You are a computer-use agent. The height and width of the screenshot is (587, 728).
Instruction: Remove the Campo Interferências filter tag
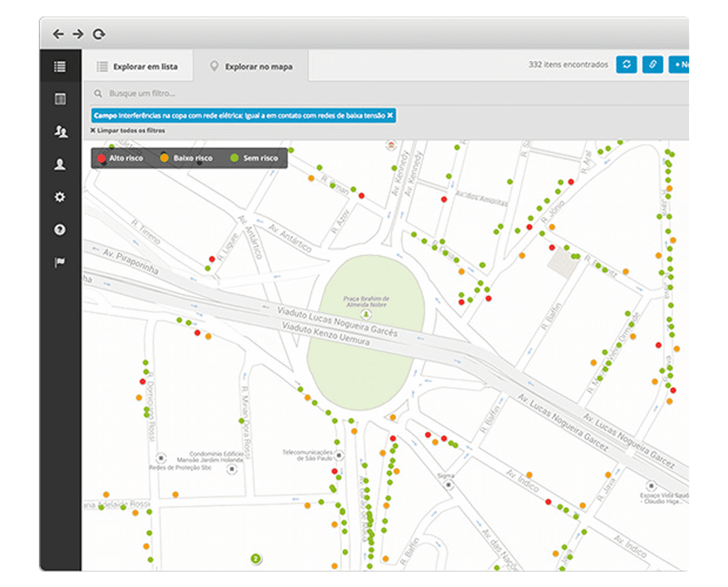point(390,116)
